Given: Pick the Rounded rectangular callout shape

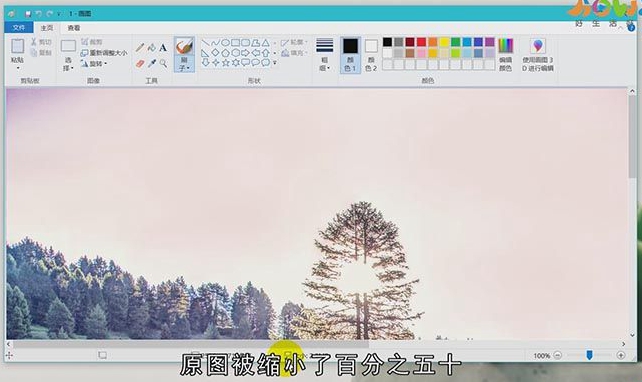Looking at the screenshot, I should tap(245, 63).
